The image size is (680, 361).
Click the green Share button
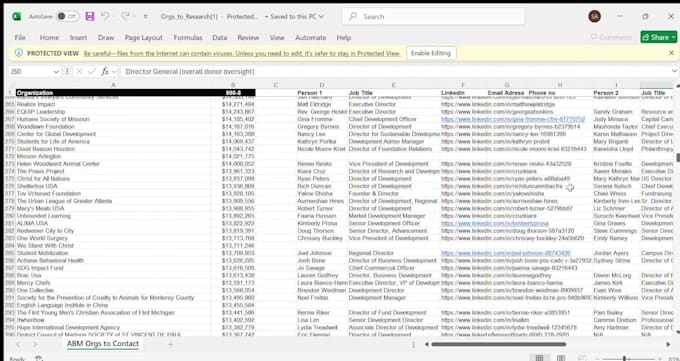point(658,37)
